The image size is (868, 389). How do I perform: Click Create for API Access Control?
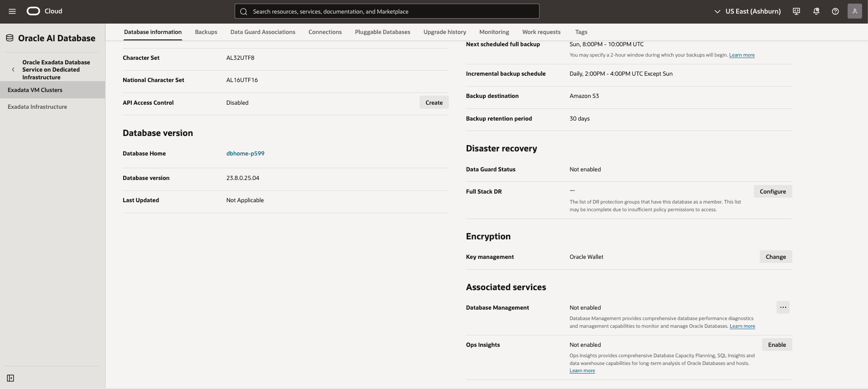pos(434,102)
